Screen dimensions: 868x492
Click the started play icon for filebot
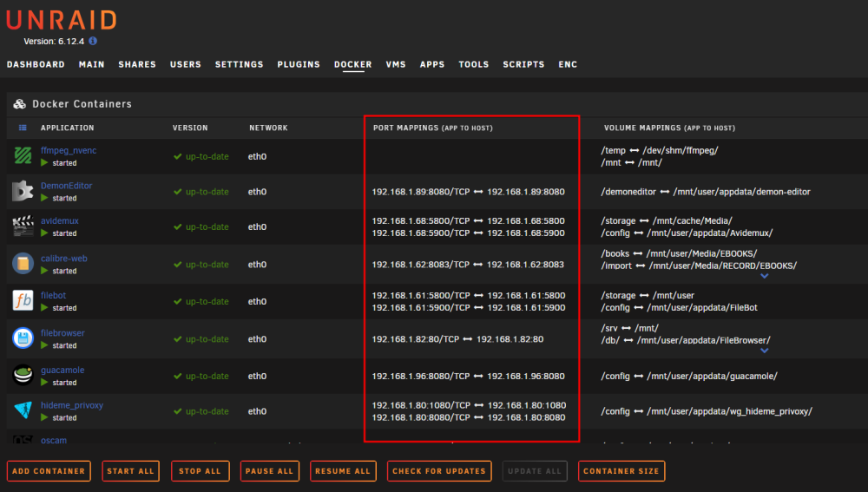pos(44,308)
